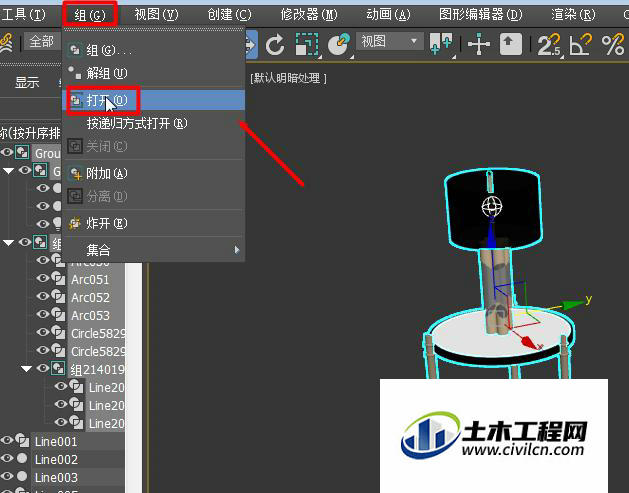This screenshot has width=629, height=493.
Task: Select Arc052 in scene explorer
Action: point(90,298)
